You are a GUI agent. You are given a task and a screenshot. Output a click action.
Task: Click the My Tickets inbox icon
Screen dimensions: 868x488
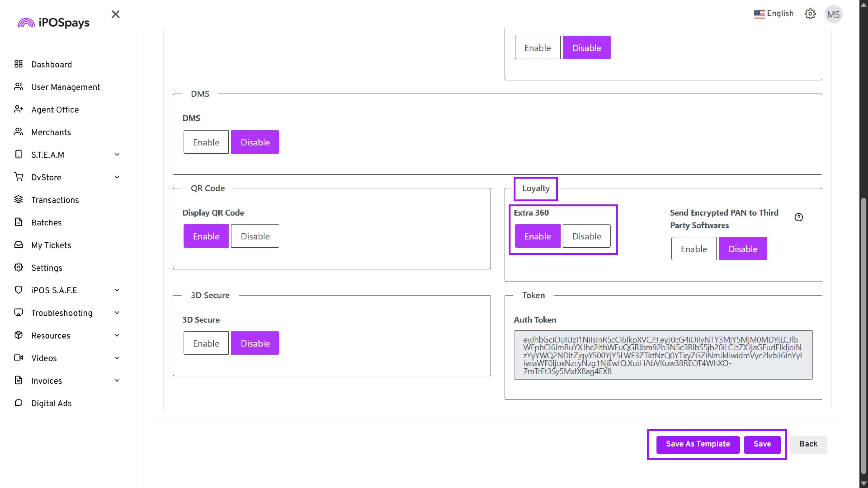pyautogui.click(x=19, y=245)
